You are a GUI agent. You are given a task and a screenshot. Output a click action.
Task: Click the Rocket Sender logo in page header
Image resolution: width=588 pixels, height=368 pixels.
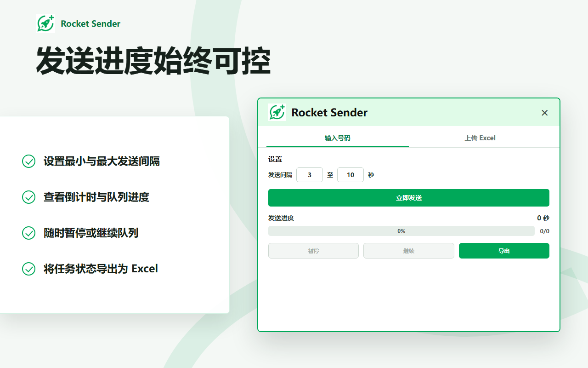click(x=45, y=23)
